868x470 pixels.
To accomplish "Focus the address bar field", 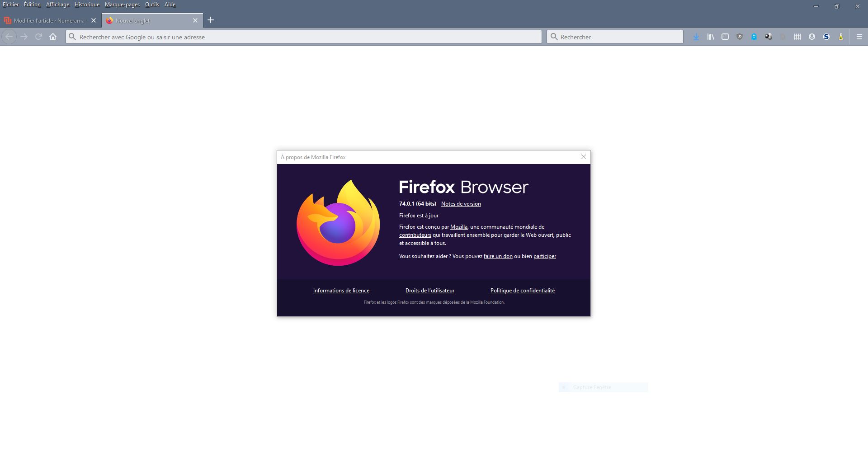I will 304,37.
